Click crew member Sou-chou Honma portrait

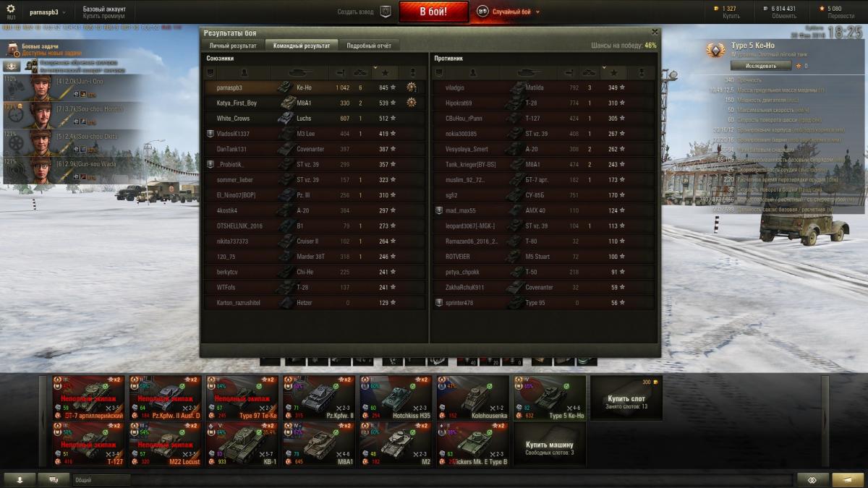pyautogui.click(x=41, y=115)
